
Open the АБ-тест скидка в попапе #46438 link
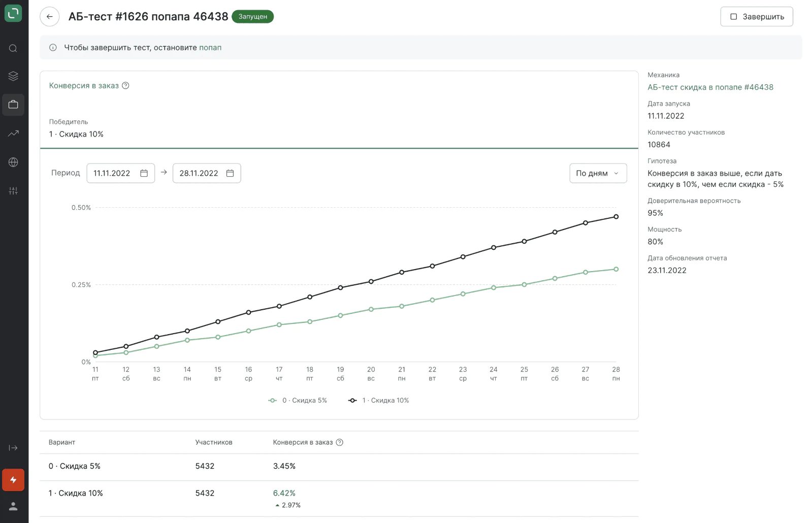(x=710, y=87)
